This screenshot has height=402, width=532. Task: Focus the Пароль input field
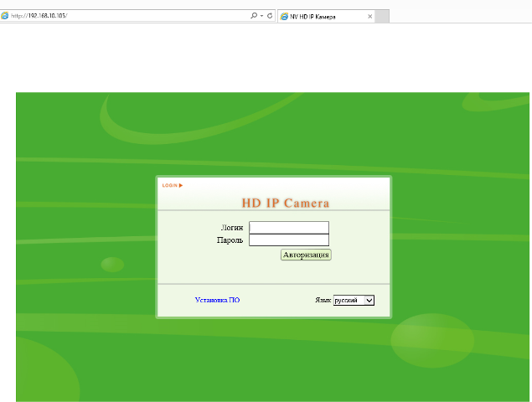point(289,240)
